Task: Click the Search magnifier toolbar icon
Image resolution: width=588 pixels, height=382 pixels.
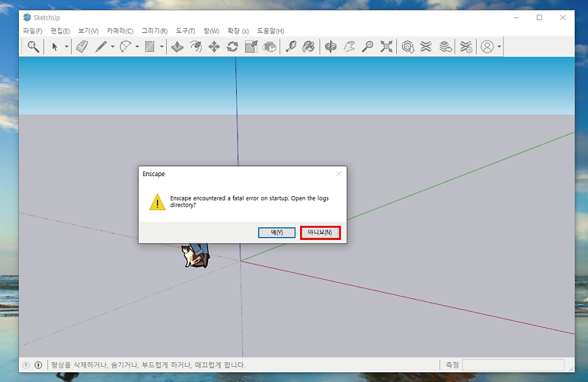Action: pos(33,46)
